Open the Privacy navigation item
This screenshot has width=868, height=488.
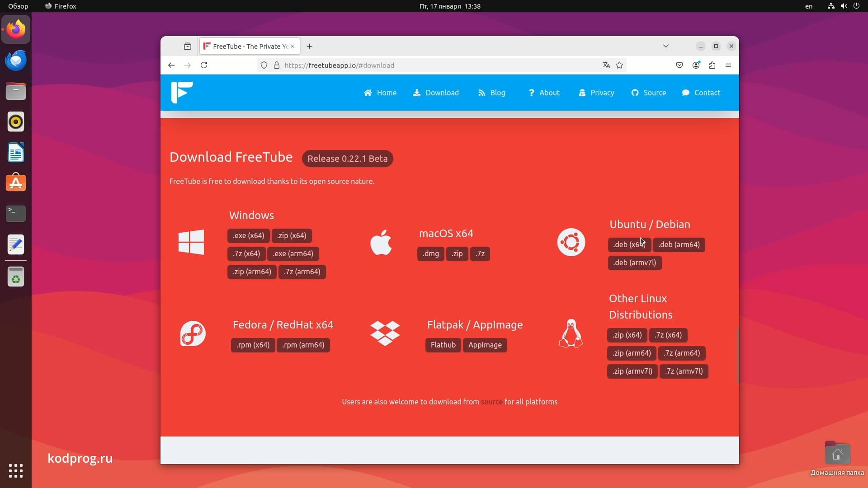point(596,93)
